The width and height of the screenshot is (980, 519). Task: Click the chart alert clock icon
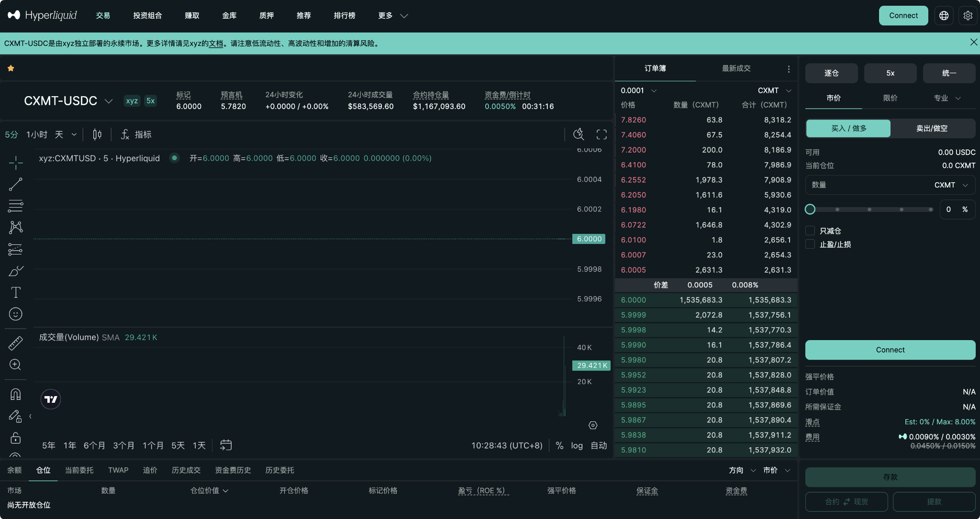tap(579, 134)
